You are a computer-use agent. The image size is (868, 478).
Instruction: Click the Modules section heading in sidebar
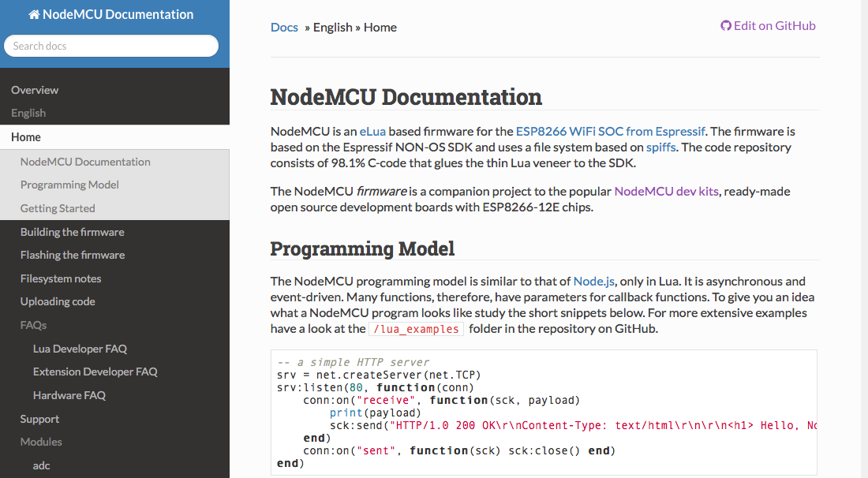(41, 442)
